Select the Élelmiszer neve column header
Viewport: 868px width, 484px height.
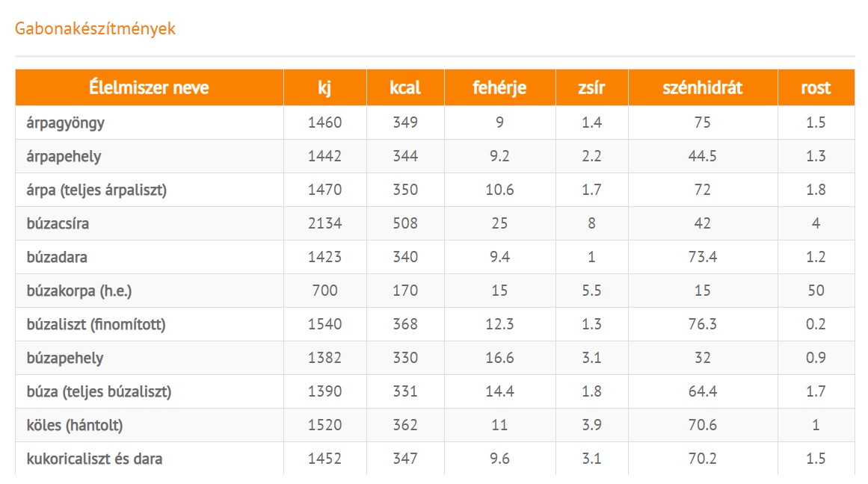point(149,87)
